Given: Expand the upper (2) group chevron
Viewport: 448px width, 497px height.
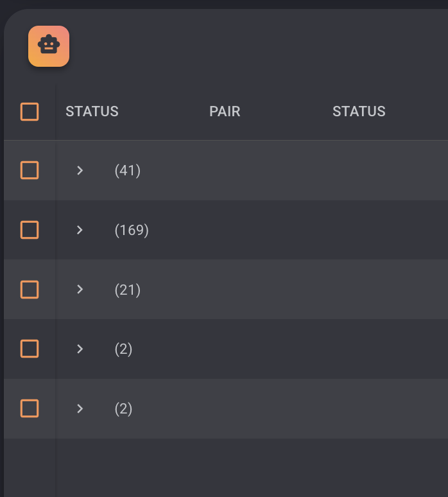Looking at the screenshot, I should click(80, 349).
